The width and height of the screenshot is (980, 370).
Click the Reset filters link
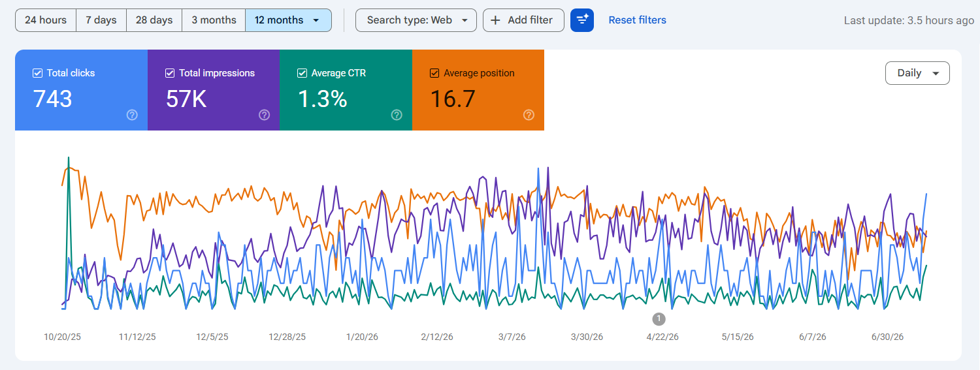[638, 20]
